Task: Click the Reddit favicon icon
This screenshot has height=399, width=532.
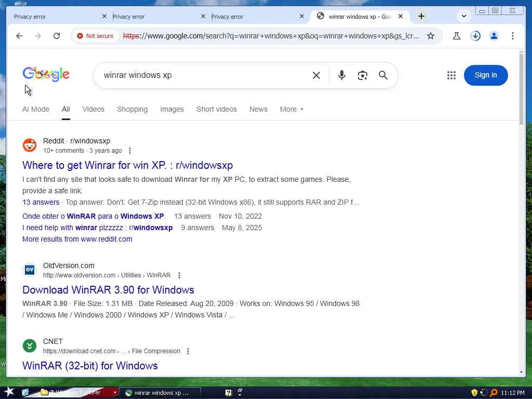Action: 30,145
